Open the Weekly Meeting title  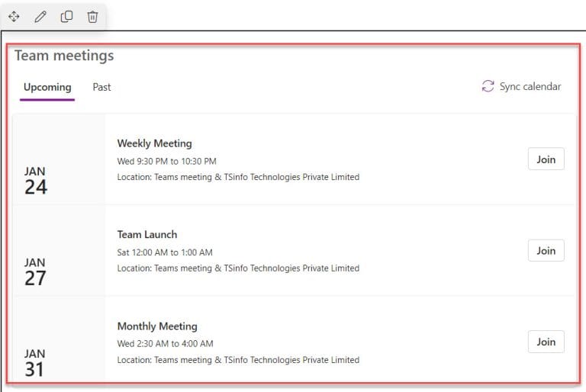(154, 143)
